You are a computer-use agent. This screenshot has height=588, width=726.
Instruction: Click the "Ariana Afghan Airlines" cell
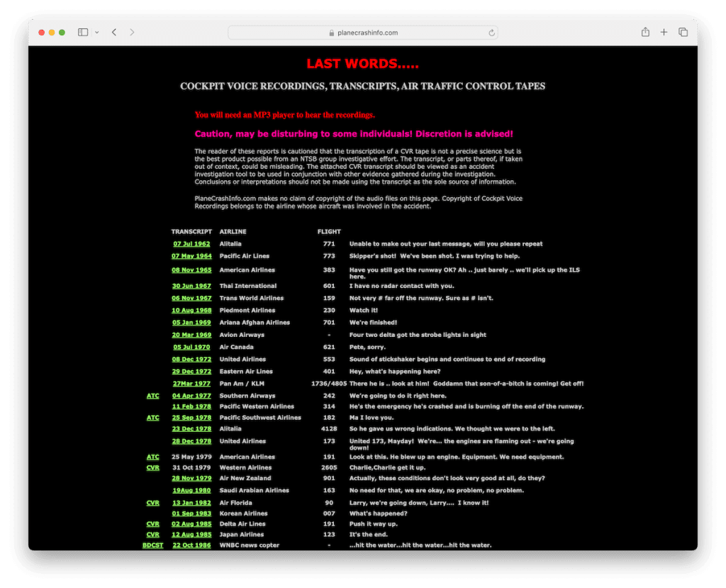click(255, 323)
